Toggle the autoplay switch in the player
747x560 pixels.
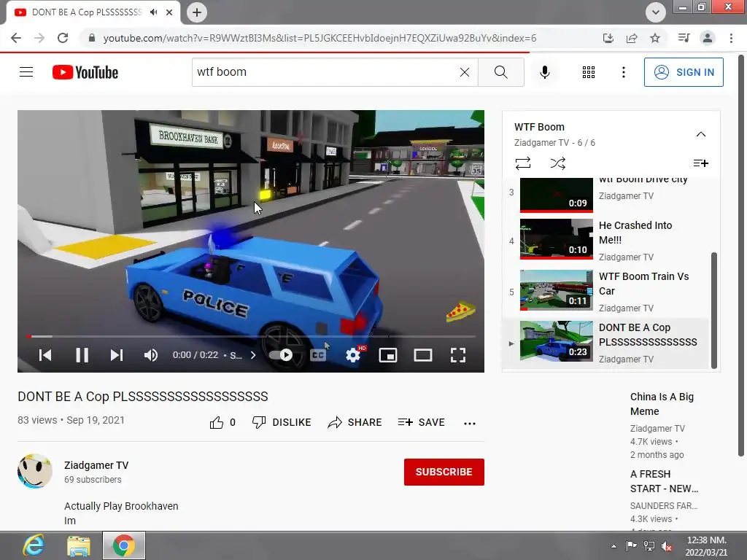tap(281, 355)
